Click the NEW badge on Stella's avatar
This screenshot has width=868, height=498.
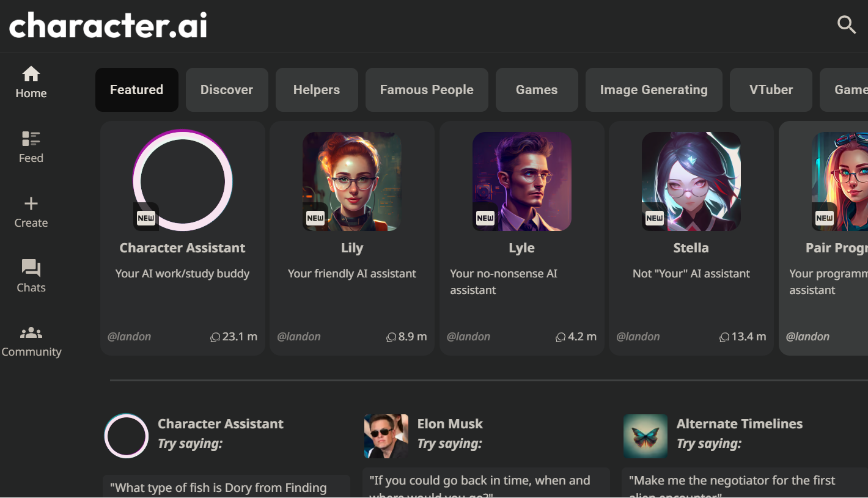pos(654,216)
